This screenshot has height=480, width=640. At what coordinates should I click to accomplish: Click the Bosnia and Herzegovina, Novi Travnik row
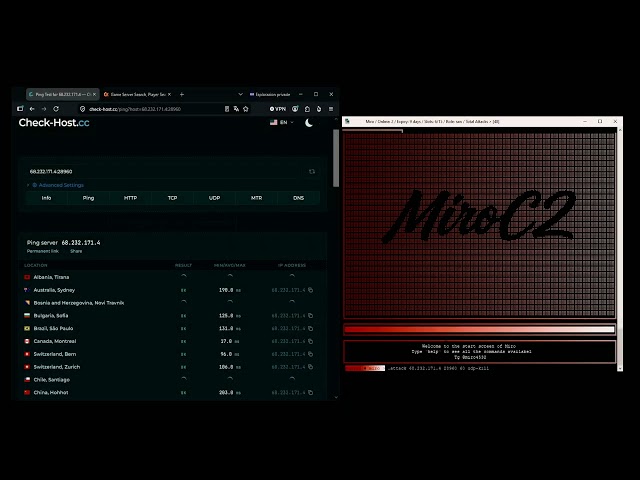tap(172, 303)
